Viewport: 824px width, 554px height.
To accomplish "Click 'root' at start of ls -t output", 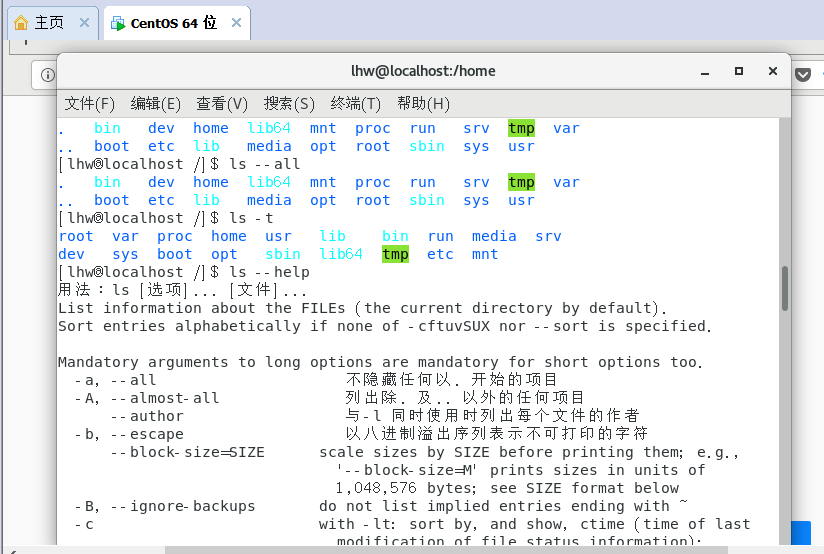I will pyautogui.click(x=76, y=237).
